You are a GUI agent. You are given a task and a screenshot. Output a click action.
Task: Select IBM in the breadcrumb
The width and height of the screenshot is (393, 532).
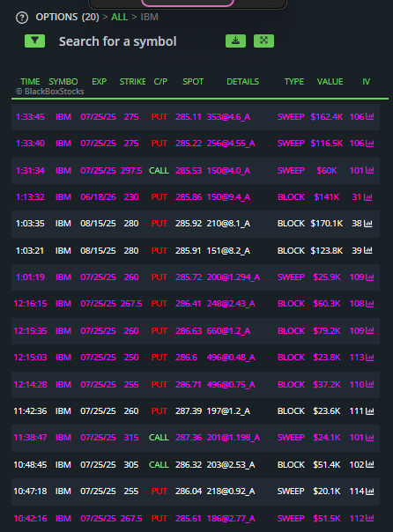[149, 17]
